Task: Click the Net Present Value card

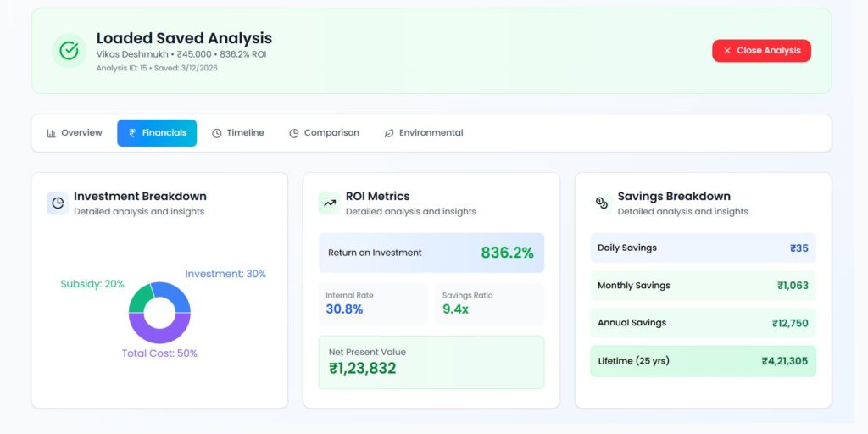Action: pos(431,362)
